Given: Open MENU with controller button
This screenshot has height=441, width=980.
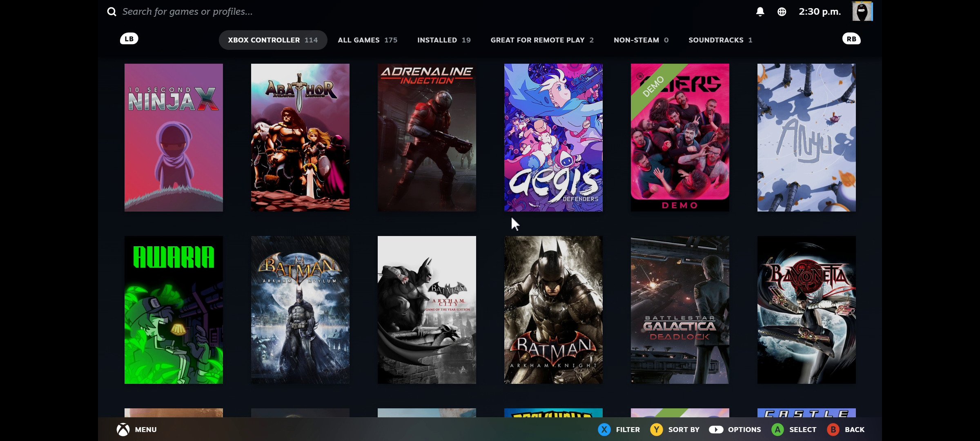Looking at the screenshot, I should (122, 429).
